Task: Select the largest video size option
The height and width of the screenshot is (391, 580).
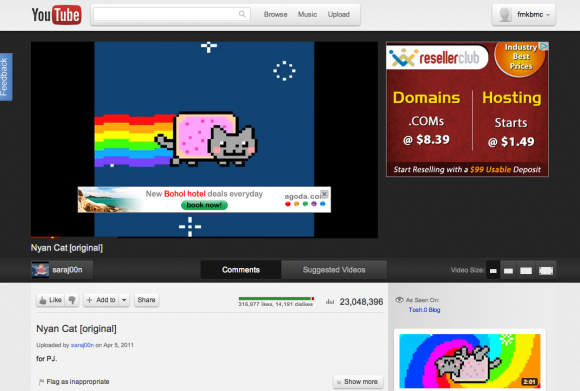Action: (x=546, y=270)
